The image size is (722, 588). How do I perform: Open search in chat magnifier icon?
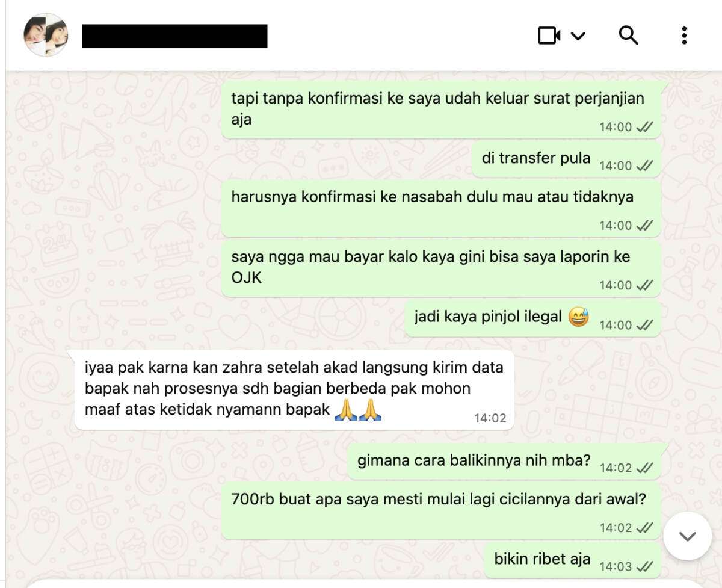tap(628, 36)
